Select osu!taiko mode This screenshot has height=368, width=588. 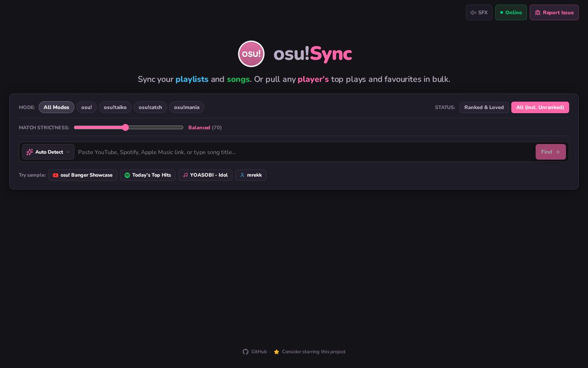tap(115, 107)
